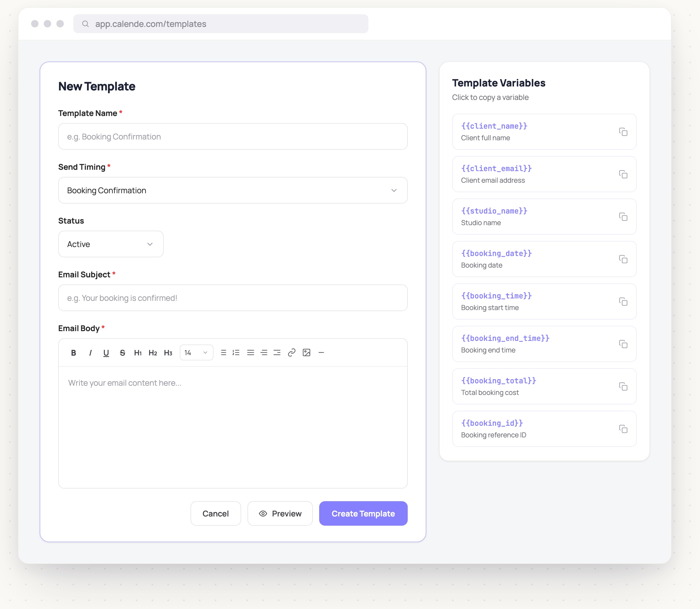Insert a horizontal divider line
This screenshot has height=609, width=700.
tap(321, 353)
